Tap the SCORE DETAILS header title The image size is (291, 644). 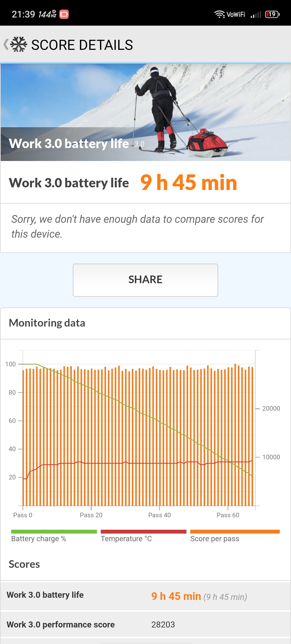[82, 45]
